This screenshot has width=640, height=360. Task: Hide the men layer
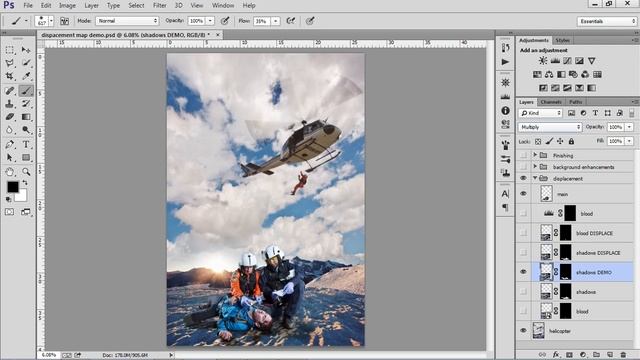(523, 194)
